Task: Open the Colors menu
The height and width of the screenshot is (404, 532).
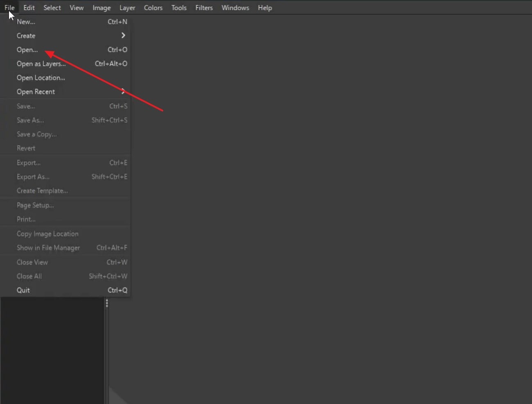Action: click(x=153, y=7)
